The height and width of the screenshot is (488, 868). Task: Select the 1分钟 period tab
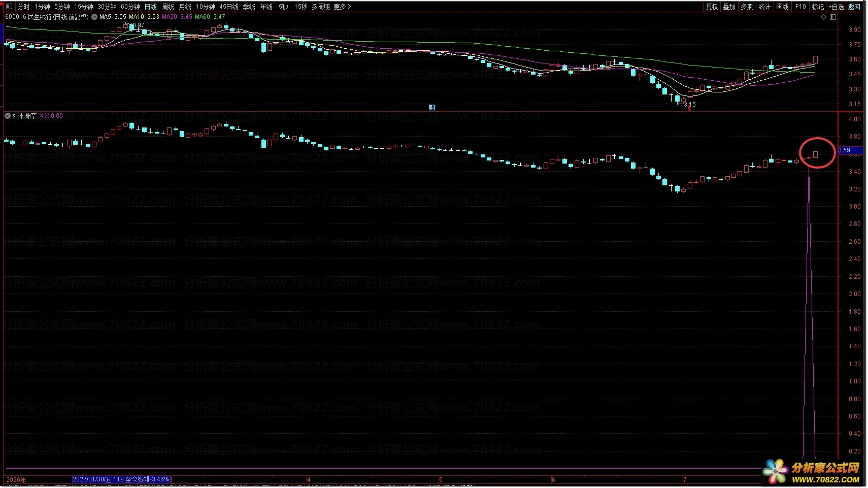click(42, 7)
